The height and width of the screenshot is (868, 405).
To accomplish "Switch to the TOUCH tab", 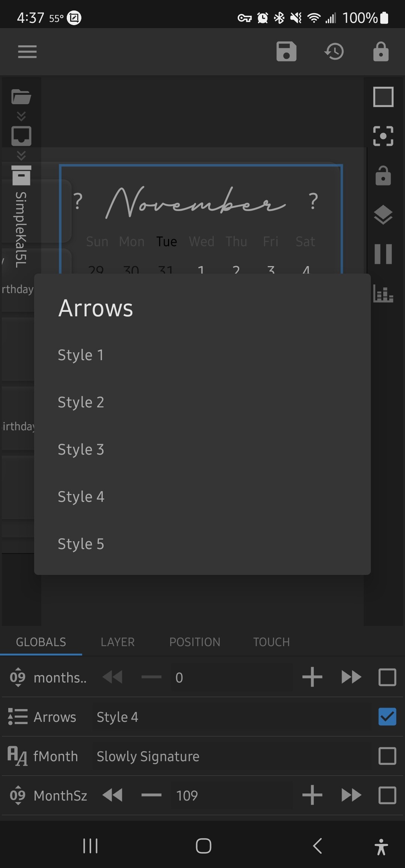I will [x=271, y=642].
